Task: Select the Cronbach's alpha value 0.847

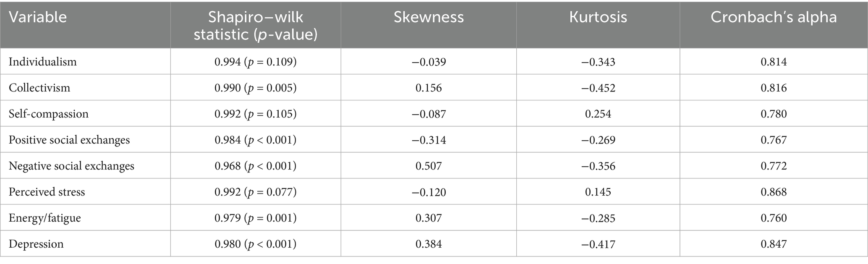Action: [774, 244]
